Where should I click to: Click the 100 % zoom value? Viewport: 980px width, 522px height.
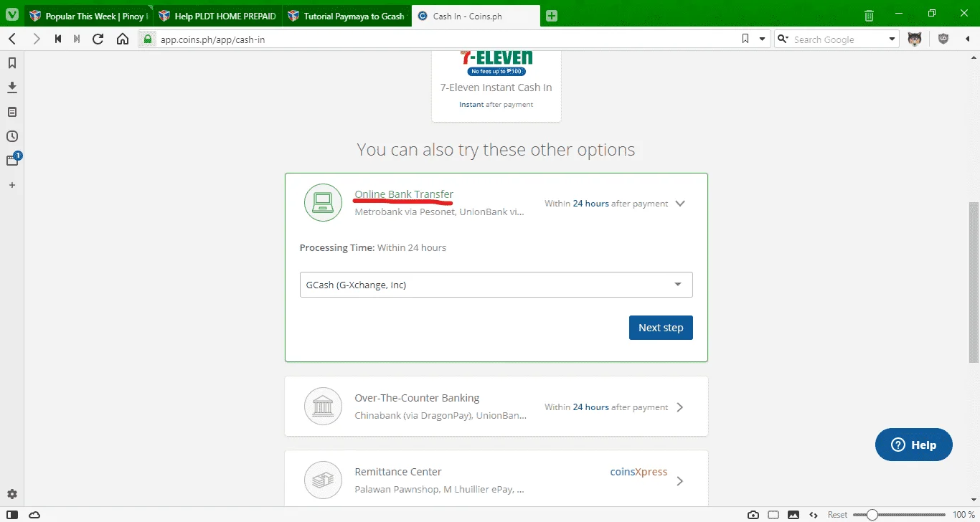click(x=963, y=515)
